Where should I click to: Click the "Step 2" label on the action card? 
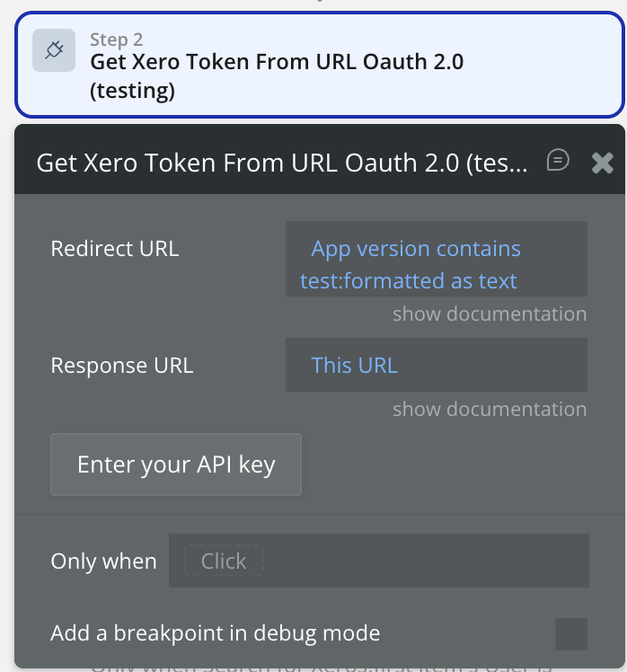coord(117,40)
